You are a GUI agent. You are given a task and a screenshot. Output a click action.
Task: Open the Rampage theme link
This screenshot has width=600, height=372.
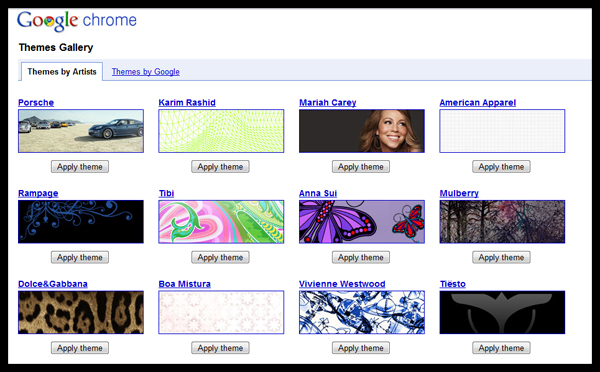pyautogui.click(x=38, y=193)
